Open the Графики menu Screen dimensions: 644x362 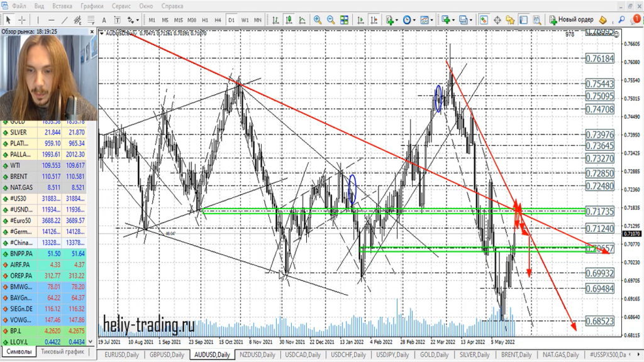92,6
